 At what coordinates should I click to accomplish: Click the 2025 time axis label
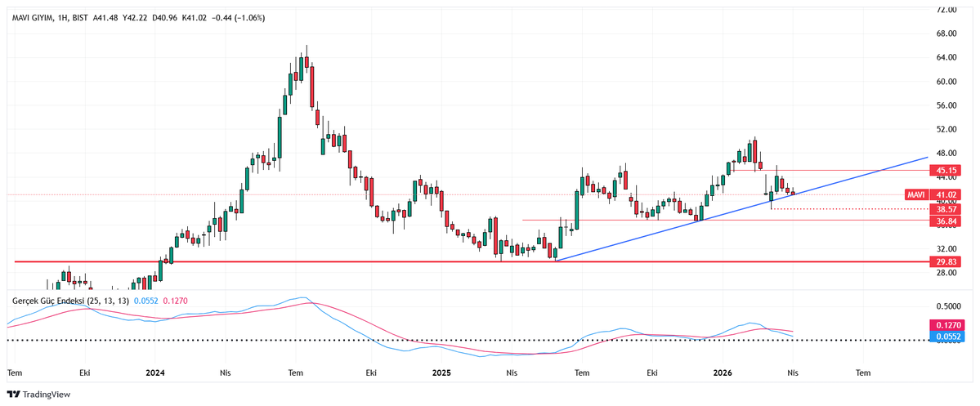[x=441, y=373]
